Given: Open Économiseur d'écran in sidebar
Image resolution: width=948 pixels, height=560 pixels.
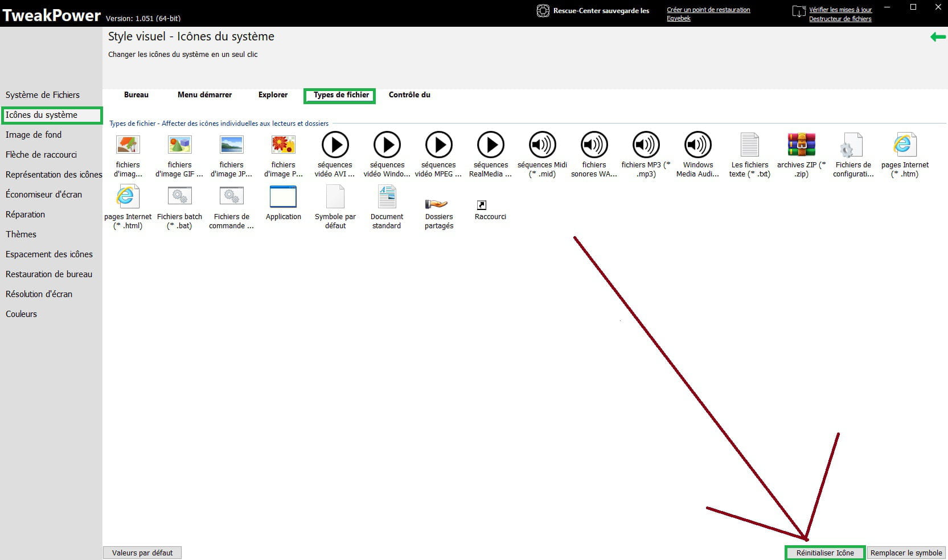Looking at the screenshot, I should (x=44, y=195).
